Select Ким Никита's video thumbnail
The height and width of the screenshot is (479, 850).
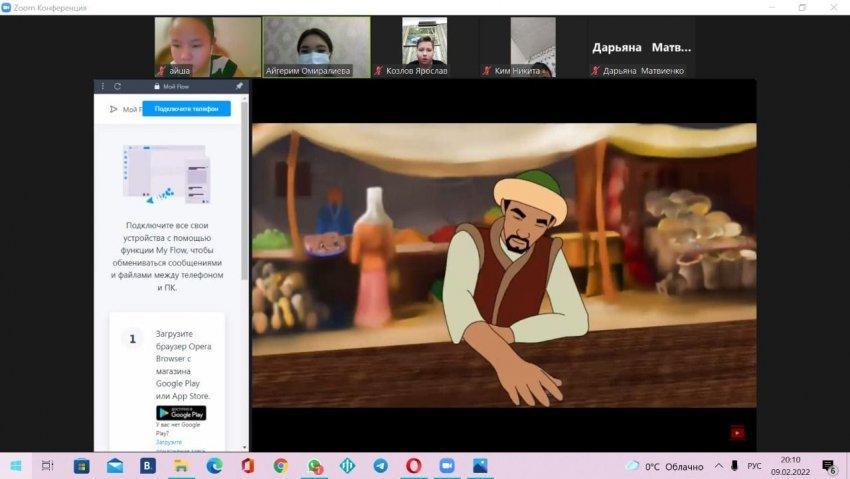[x=533, y=47]
